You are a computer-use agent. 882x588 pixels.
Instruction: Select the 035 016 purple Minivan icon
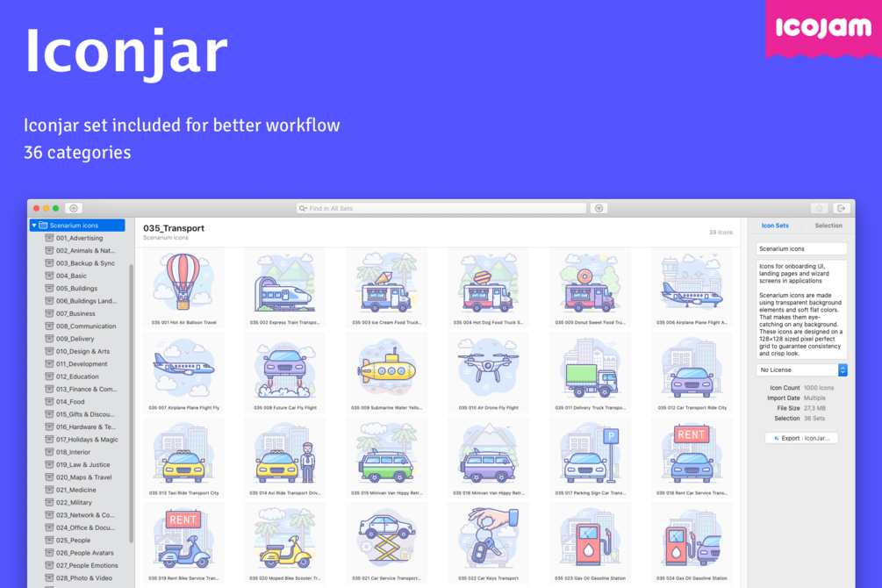coord(488,458)
